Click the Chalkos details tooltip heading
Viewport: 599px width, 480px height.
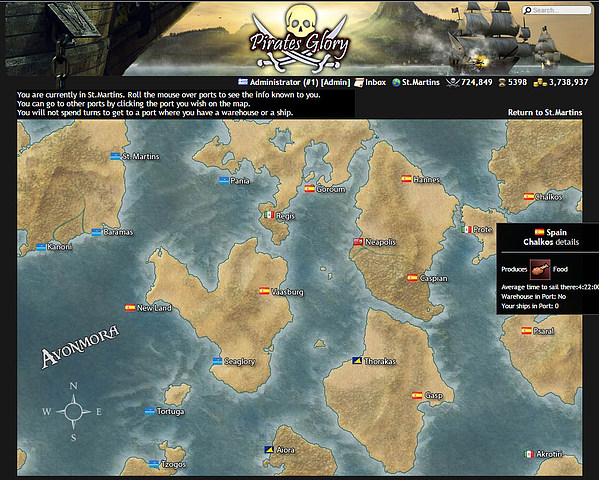tap(551, 242)
